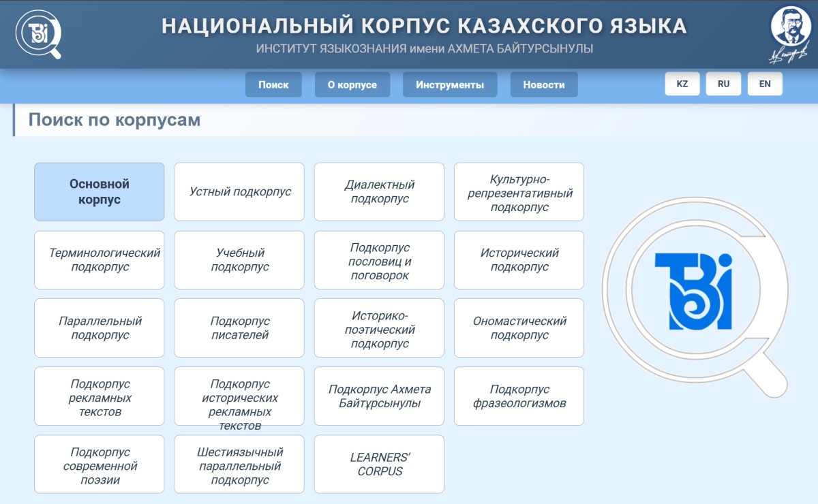This screenshot has width=818, height=504.
Task: Click the large magnifying glass logo
Action: point(693,292)
